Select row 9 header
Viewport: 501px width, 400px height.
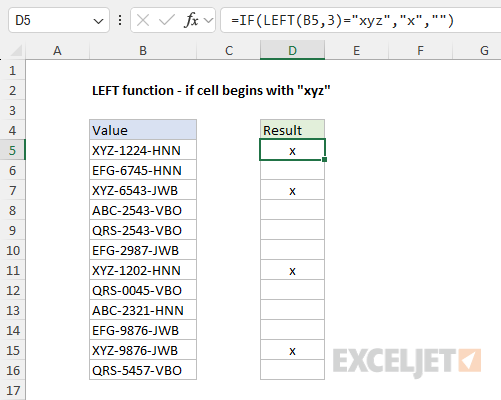pos(13,230)
